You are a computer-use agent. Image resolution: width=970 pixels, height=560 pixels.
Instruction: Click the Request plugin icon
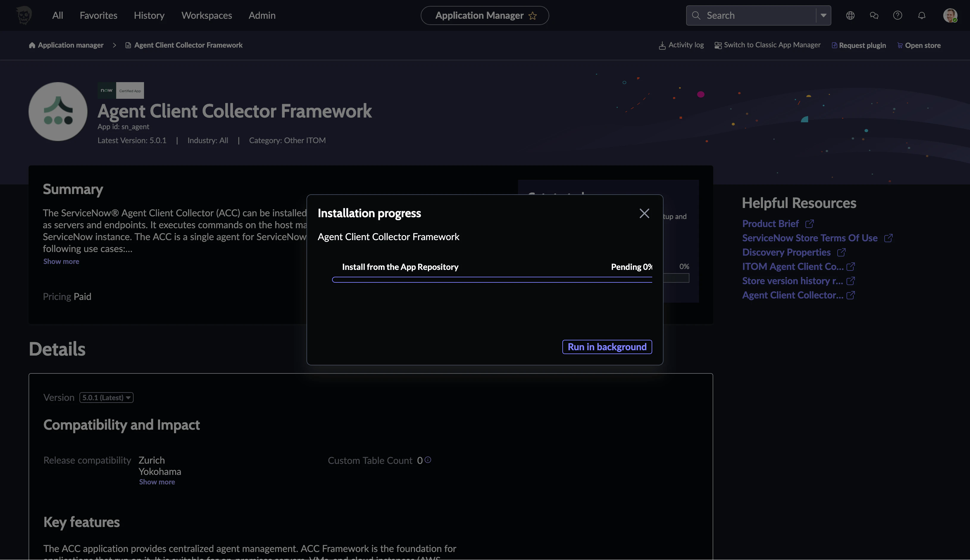[x=834, y=46]
